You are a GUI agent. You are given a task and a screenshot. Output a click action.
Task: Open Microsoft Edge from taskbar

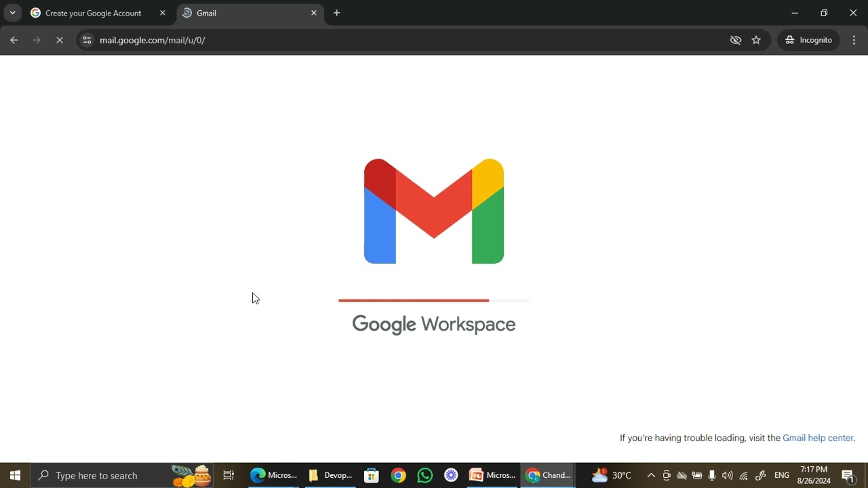point(273,475)
